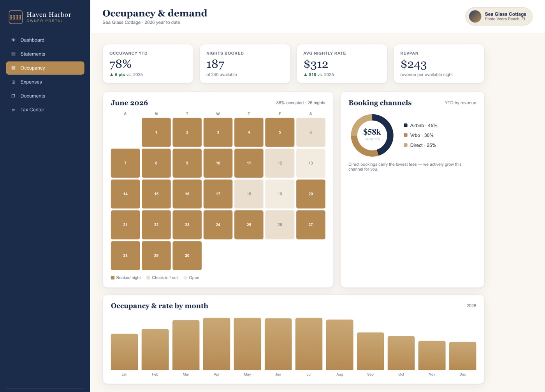This screenshot has width=545, height=392.
Task: Click the "Sea Glass Cottage · 2026 year to date" subtitle
Action: click(141, 23)
